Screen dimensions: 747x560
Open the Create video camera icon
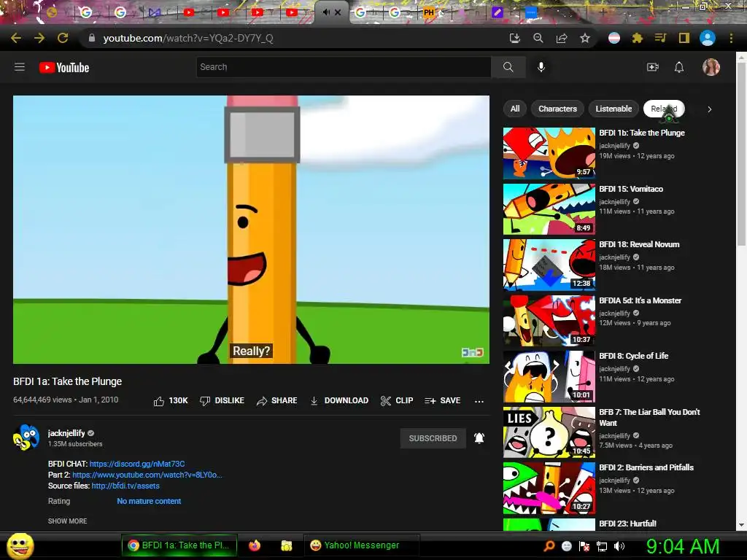(653, 67)
